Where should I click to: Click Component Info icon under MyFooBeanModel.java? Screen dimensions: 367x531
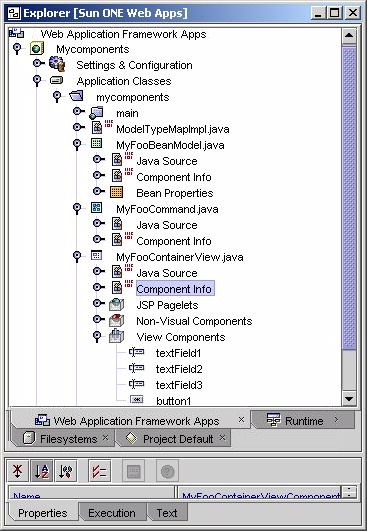(117, 176)
